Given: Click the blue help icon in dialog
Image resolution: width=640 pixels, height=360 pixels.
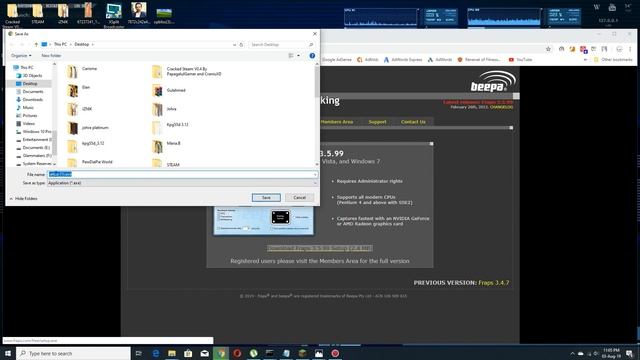Looking at the screenshot, I should point(312,56).
